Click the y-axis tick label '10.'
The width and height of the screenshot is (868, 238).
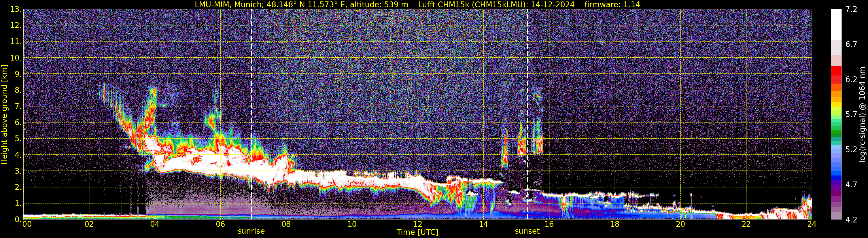pos(16,58)
